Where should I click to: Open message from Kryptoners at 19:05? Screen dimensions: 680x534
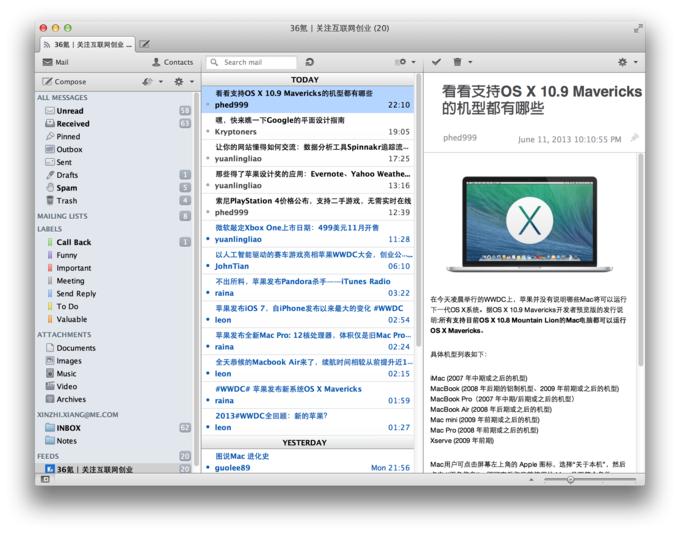(308, 126)
